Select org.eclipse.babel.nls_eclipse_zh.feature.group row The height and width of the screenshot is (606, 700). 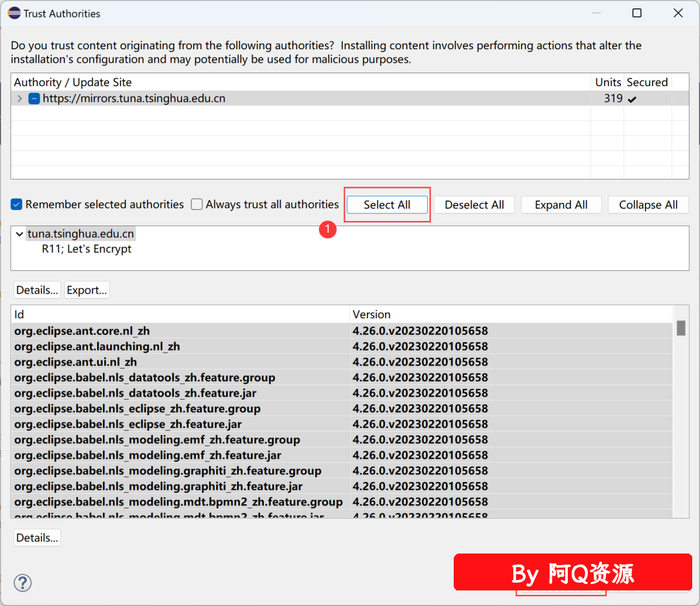click(342, 408)
